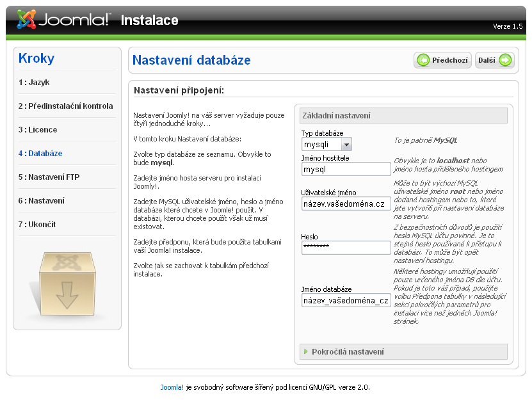This screenshot has height=400, width=532.
Task: Select step 2: Předinstalační kontrola
Action: [65, 106]
